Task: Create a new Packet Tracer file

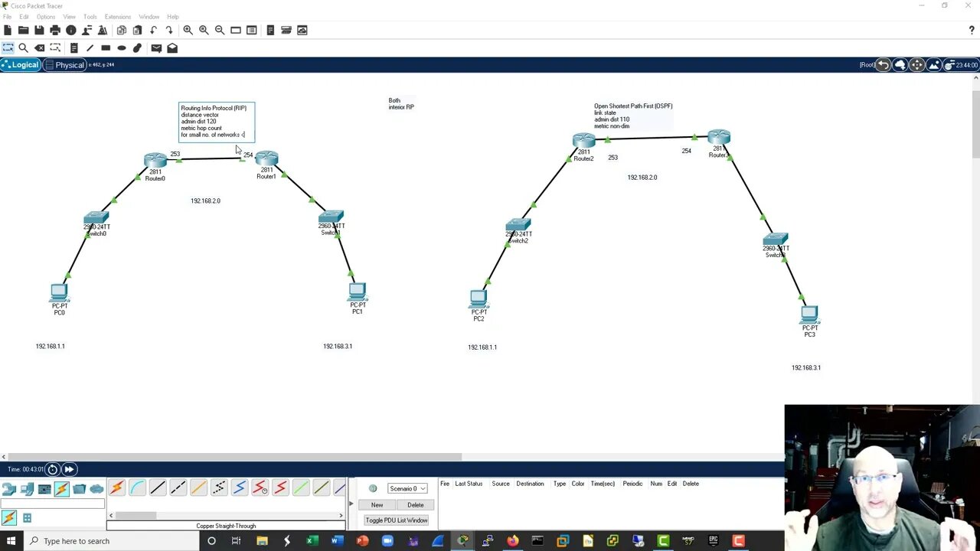Action: (x=8, y=30)
